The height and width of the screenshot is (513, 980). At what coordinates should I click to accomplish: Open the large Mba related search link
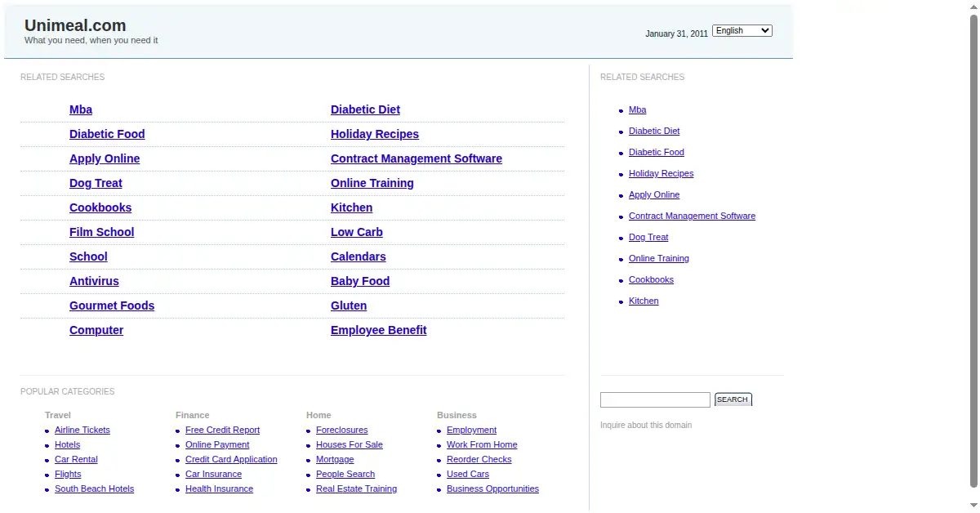tap(81, 109)
